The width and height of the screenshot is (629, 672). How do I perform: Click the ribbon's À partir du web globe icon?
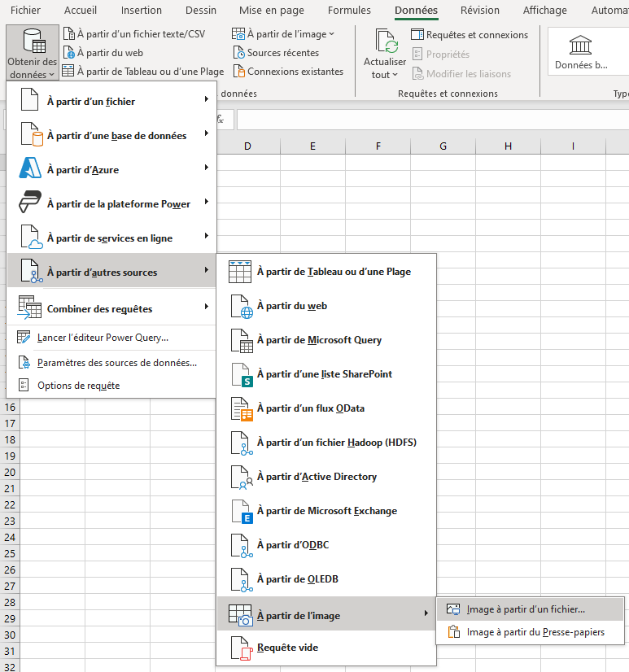[x=68, y=52]
